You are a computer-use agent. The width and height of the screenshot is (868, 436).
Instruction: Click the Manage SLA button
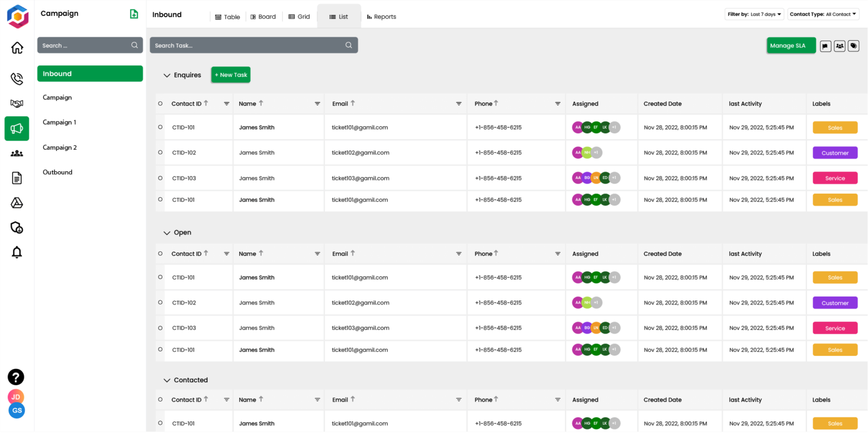pos(791,45)
